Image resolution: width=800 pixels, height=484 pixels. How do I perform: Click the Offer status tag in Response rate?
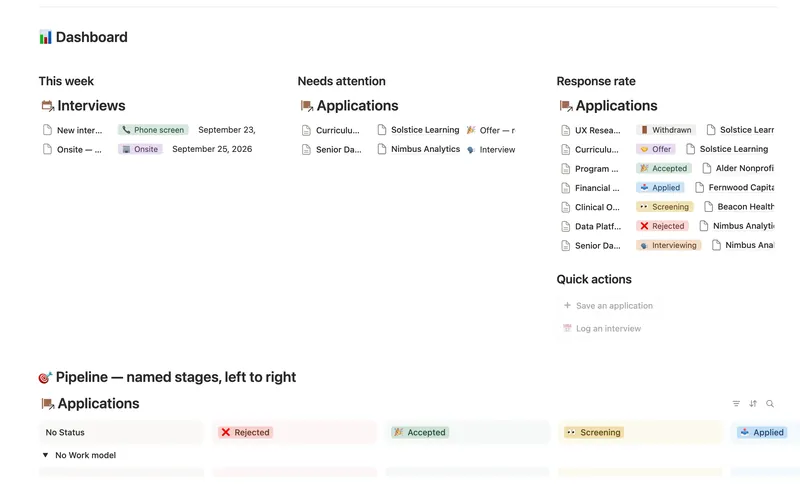(x=656, y=149)
